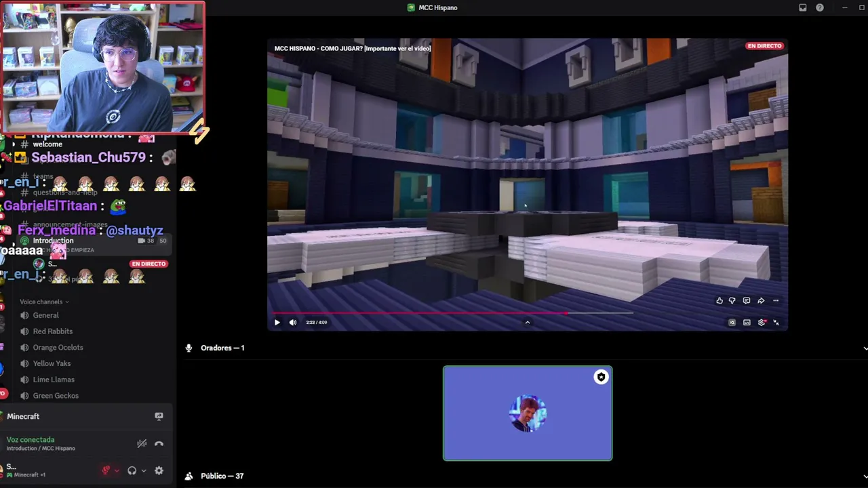
Task: Open microphone input options dropdown
Action: [117, 471]
